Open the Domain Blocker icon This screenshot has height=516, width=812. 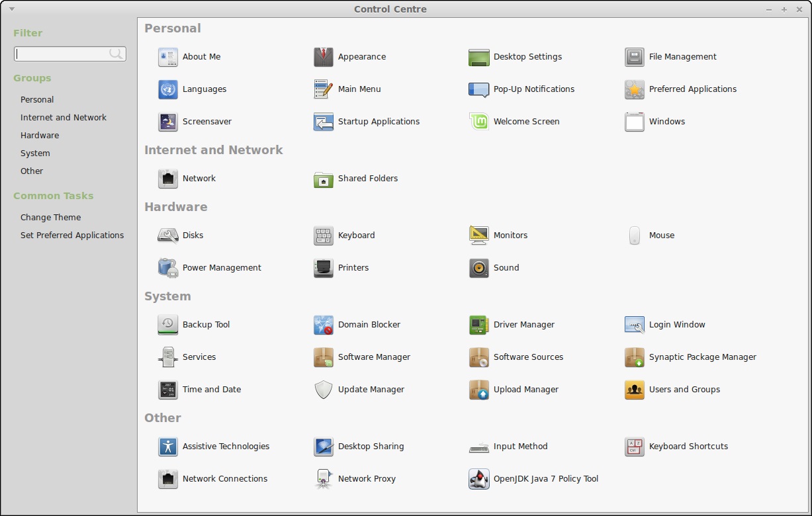[x=324, y=325]
